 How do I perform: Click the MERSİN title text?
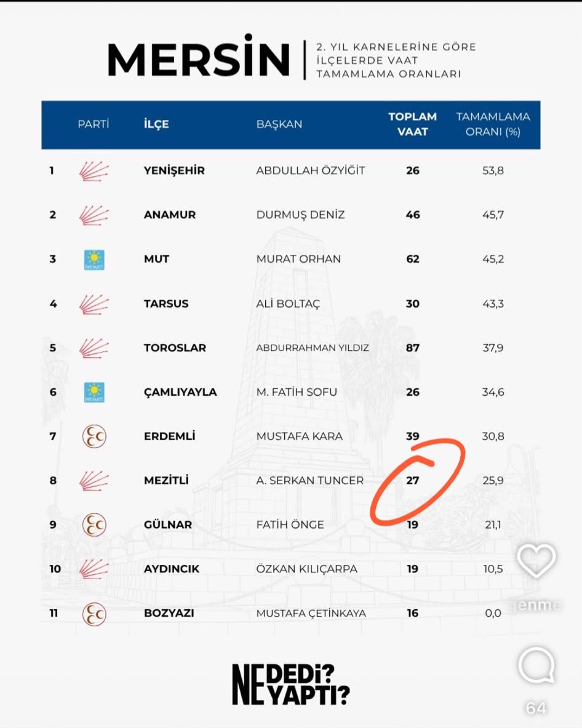click(199, 56)
